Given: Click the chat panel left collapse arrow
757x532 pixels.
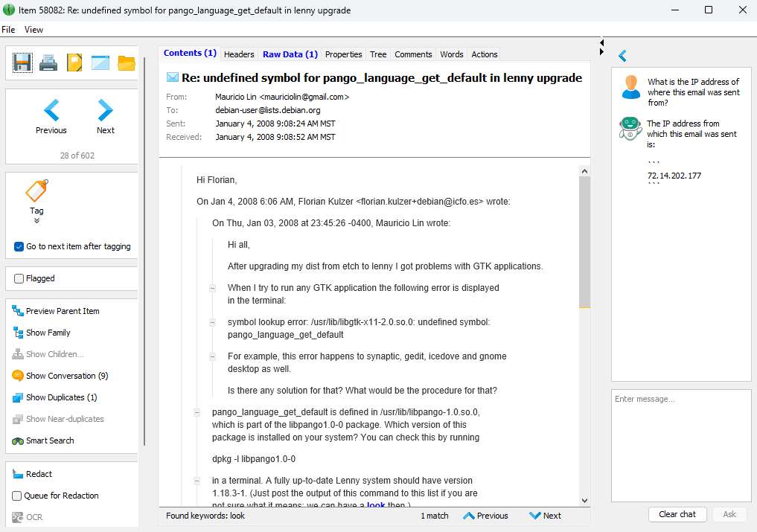Looking at the screenshot, I should pos(601,42).
